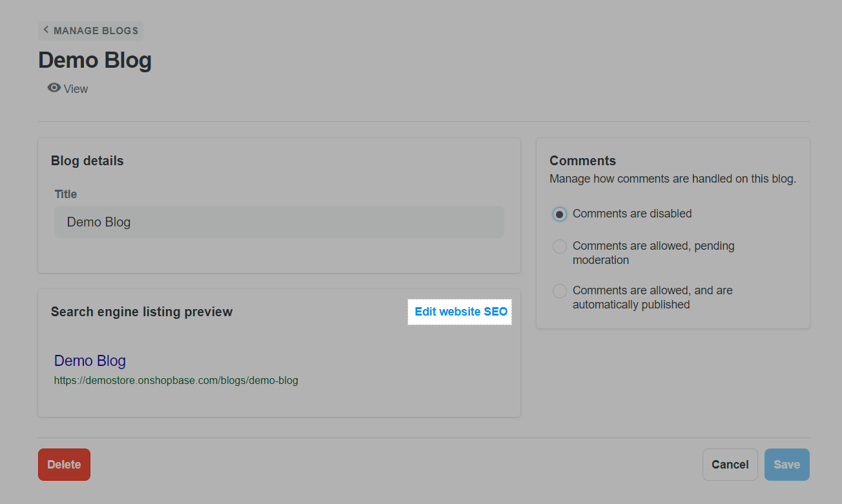The height and width of the screenshot is (504, 842).
Task: Click the eye icon beside View
Action: pos(54,88)
